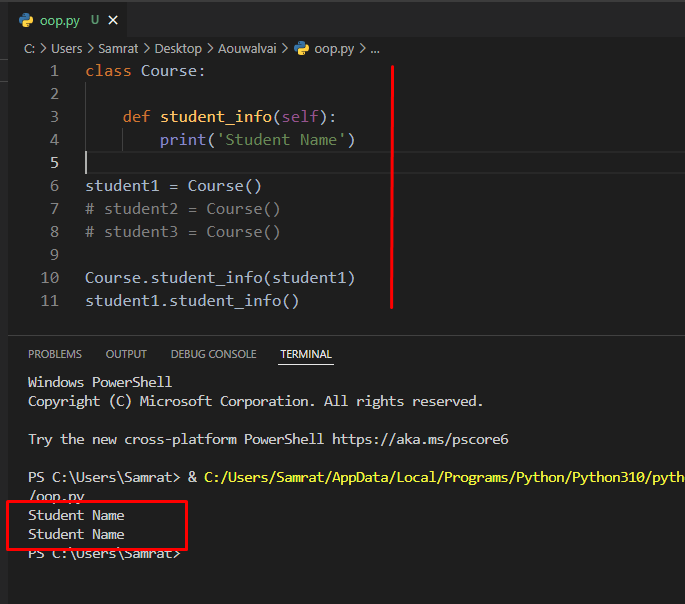The height and width of the screenshot is (604, 685).
Task: Click 'Windows PowerShell' terminal line
Action: tap(100, 382)
